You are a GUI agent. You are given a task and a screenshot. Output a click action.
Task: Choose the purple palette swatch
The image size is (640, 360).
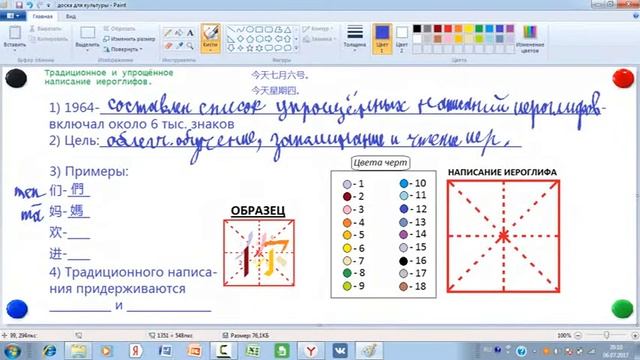[x=510, y=29]
